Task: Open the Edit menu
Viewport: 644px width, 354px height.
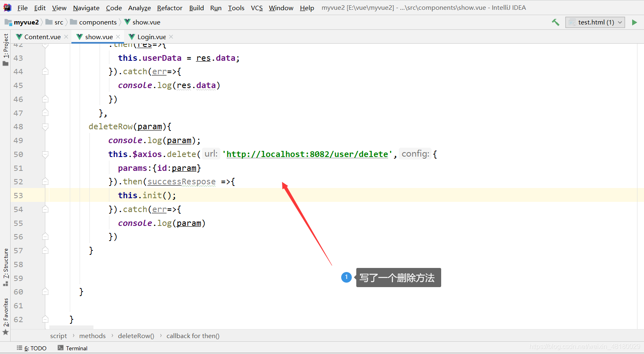Action: (40, 8)
